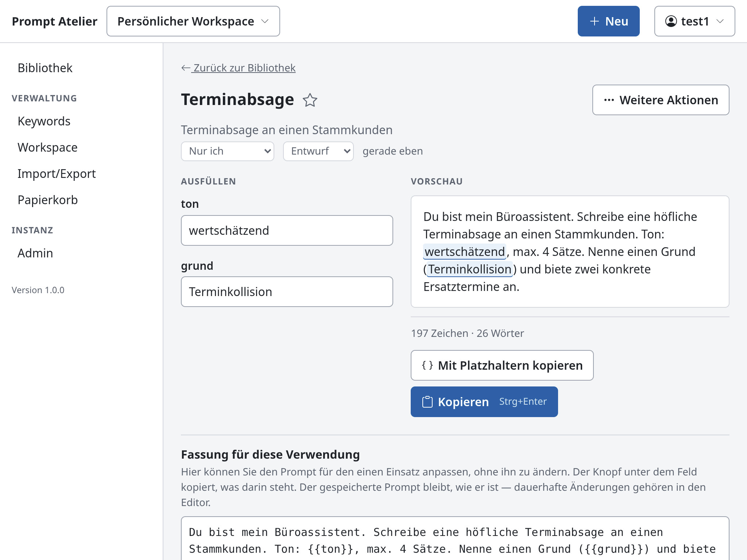The image size is (747, 560).
Task: Click the Terminabsage title heading
Action: (x=237, y=100)
